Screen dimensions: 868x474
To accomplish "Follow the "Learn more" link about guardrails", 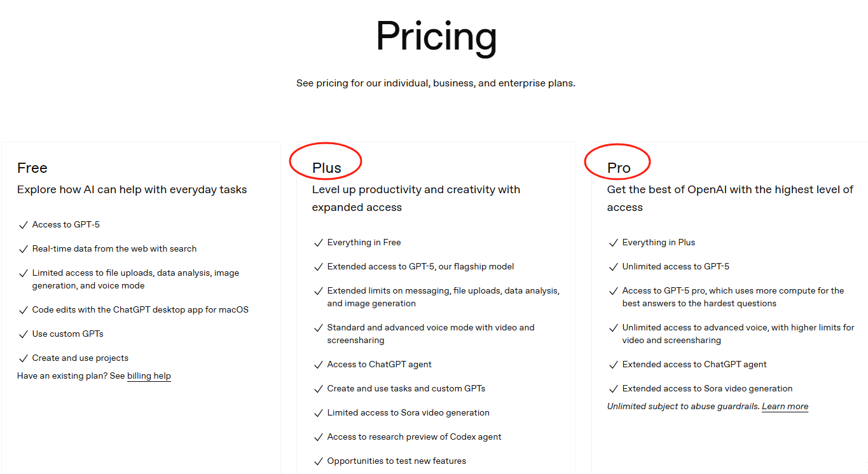I will tap(785, 407).
